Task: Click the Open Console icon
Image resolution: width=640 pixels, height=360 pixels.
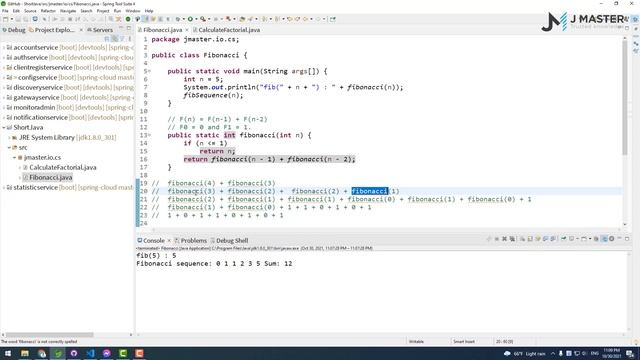Action: click(584, 239)
